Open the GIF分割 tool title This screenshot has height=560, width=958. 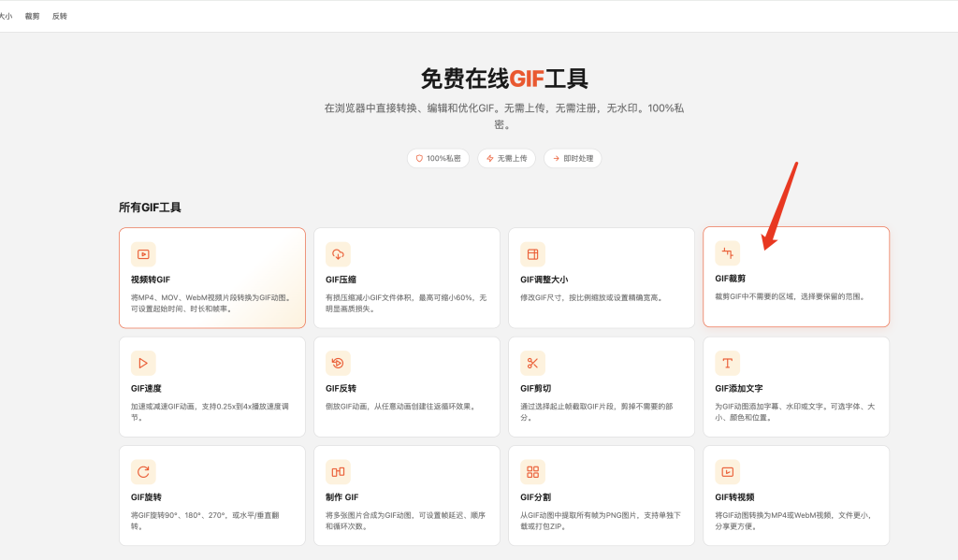[536, 497]
